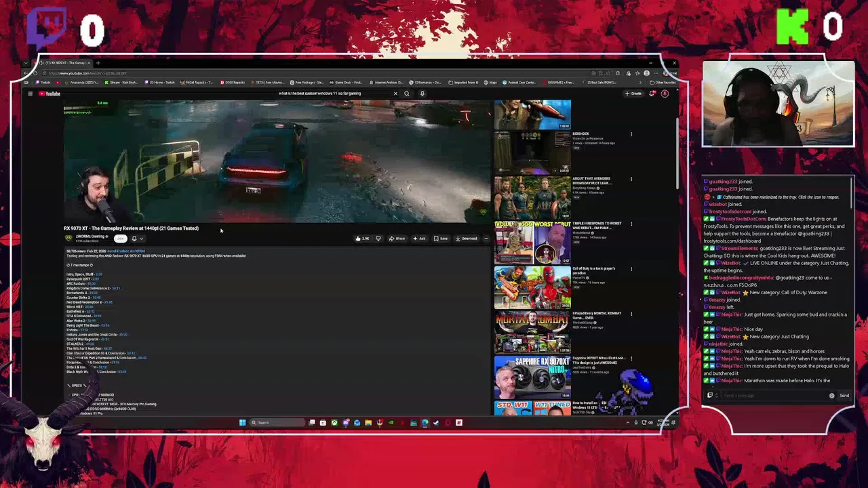This screenshot has width=868, height=488.
Task: Clear the YouTube search query
Action: [x=395, y=94]
